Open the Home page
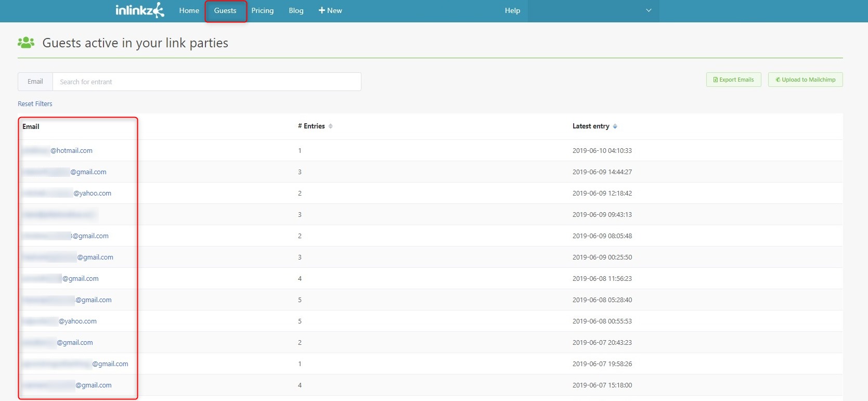868x401 pixels. coord(189,10)
